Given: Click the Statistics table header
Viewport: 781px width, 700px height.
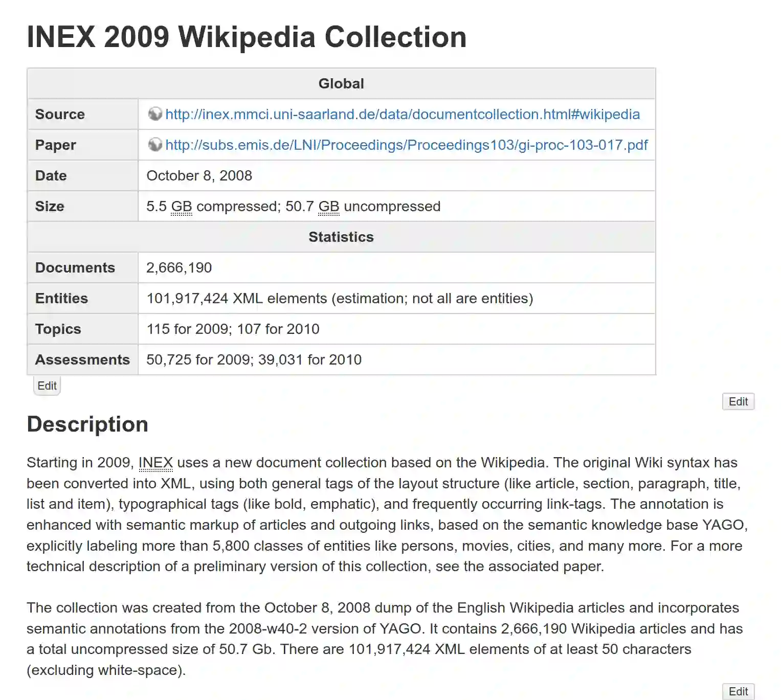Looking at the screenshot, I should (341, 237).
